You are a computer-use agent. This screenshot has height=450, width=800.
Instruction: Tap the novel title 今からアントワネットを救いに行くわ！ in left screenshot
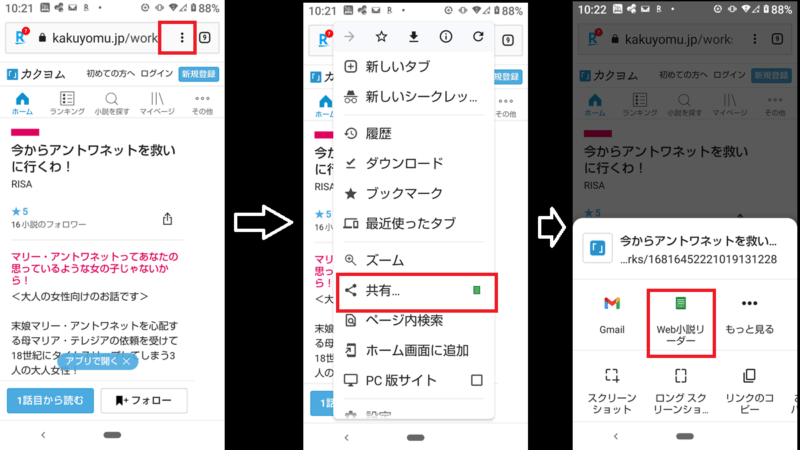click(x=93, y=158)
